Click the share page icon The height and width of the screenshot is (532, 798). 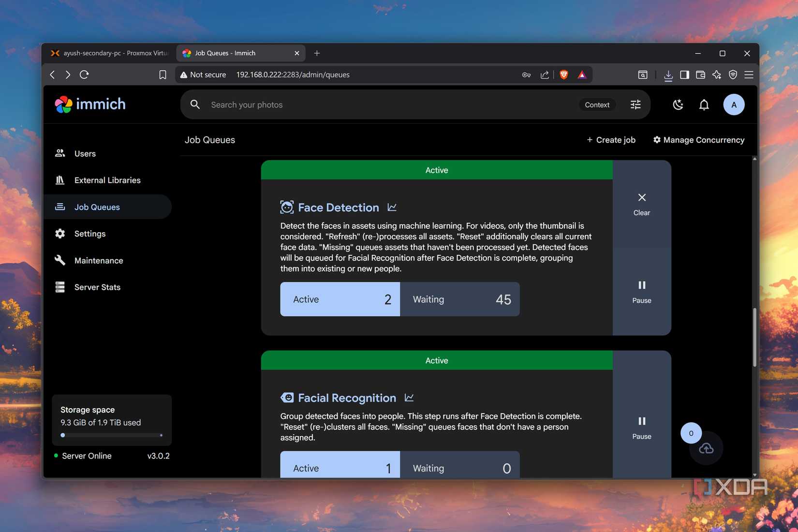(x=545, y=74)
